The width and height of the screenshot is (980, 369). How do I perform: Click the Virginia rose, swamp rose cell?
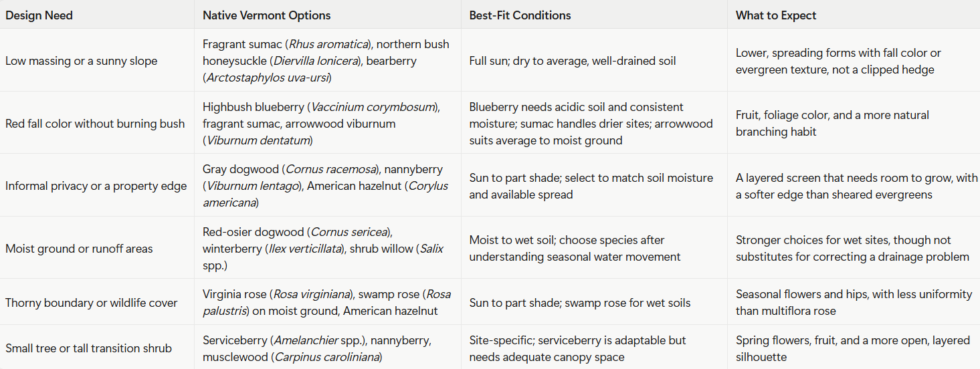pyautogui.click(x=328, y=302)
